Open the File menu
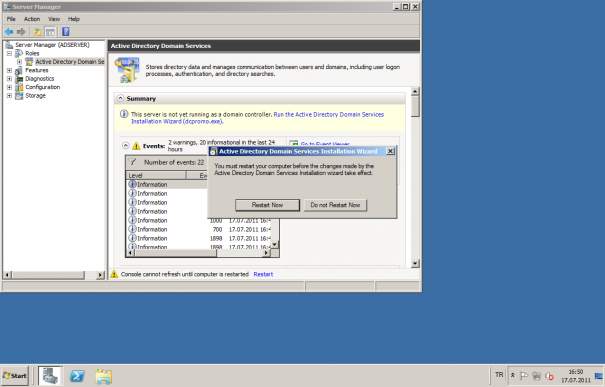Viewport: 605px width, 387px height. 11,19
